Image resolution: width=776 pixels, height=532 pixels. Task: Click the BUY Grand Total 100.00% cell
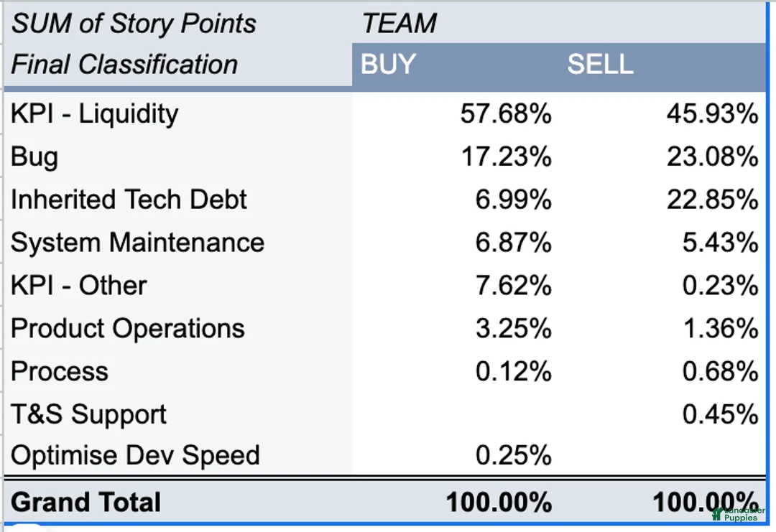(x=499, y=502)
